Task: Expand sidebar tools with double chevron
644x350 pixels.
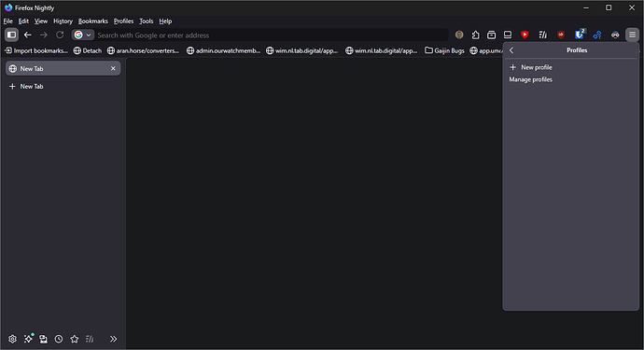Action: 113,339
